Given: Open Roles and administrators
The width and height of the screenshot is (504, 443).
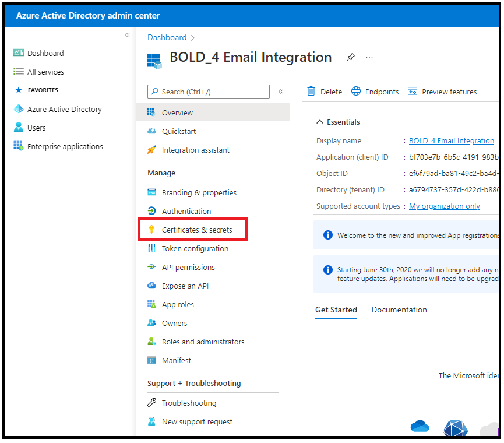Looking at the screenshot, I should 203,342.
